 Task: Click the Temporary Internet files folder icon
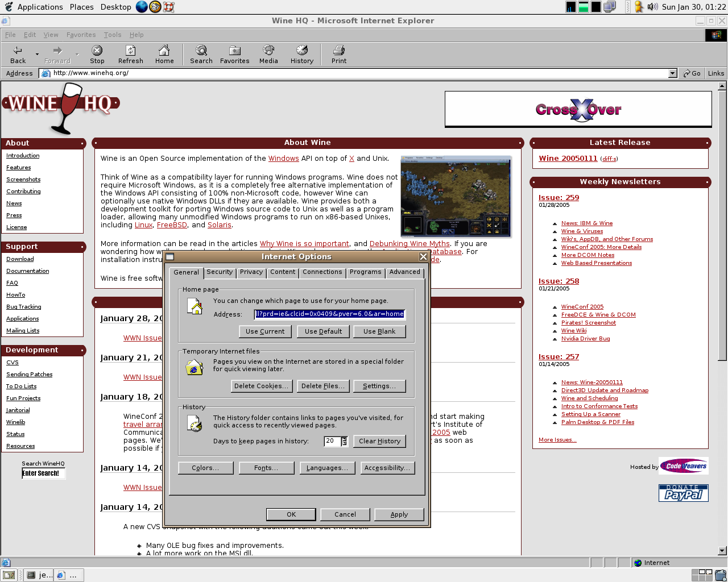tap(195, 367)
